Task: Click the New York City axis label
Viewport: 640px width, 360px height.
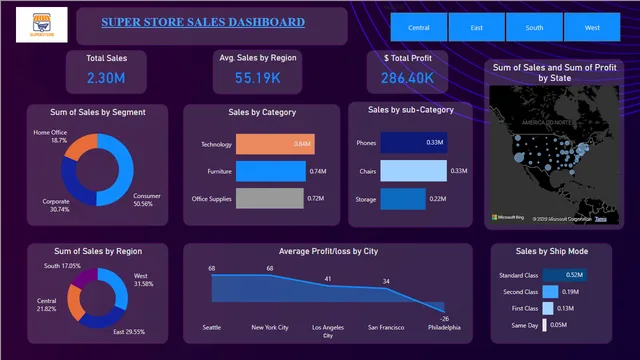Action: (270, 327)
